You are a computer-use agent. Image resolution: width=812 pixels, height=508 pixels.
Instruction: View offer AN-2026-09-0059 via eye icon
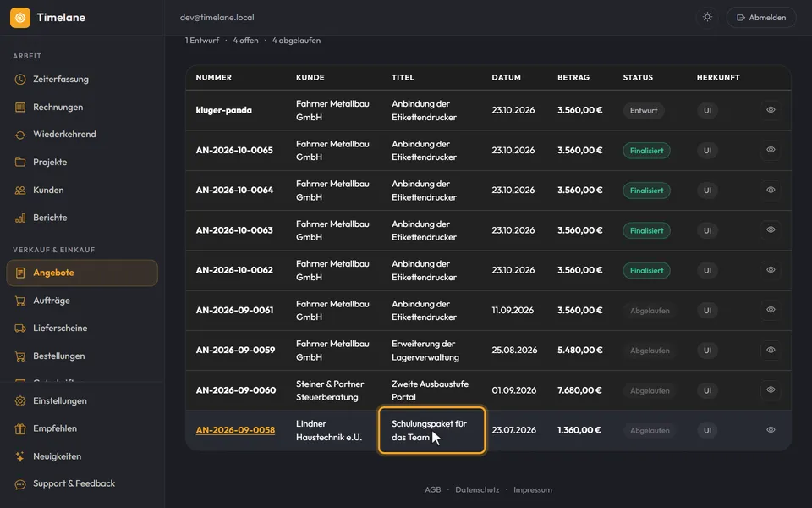pyautogui.click(x=771, y=350)
